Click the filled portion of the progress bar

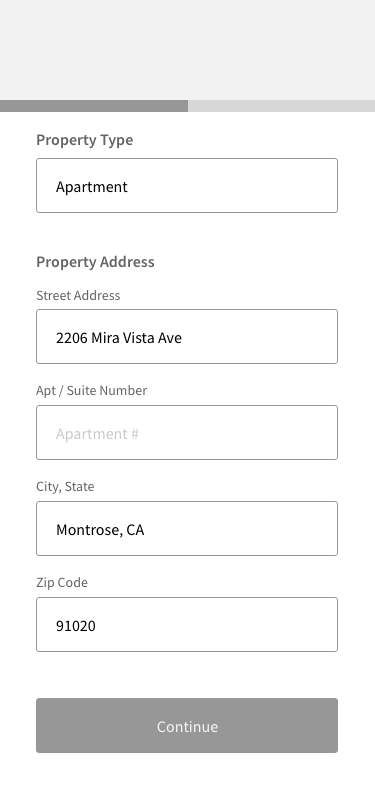click(94, 106)
